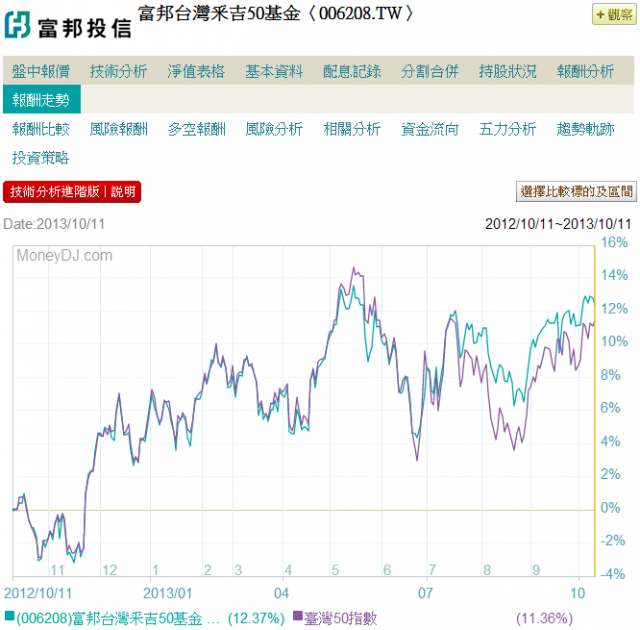Screen dimensions: 640x630
Task: Click the 10 x-axis label
Action: click(x=578, y=593)
